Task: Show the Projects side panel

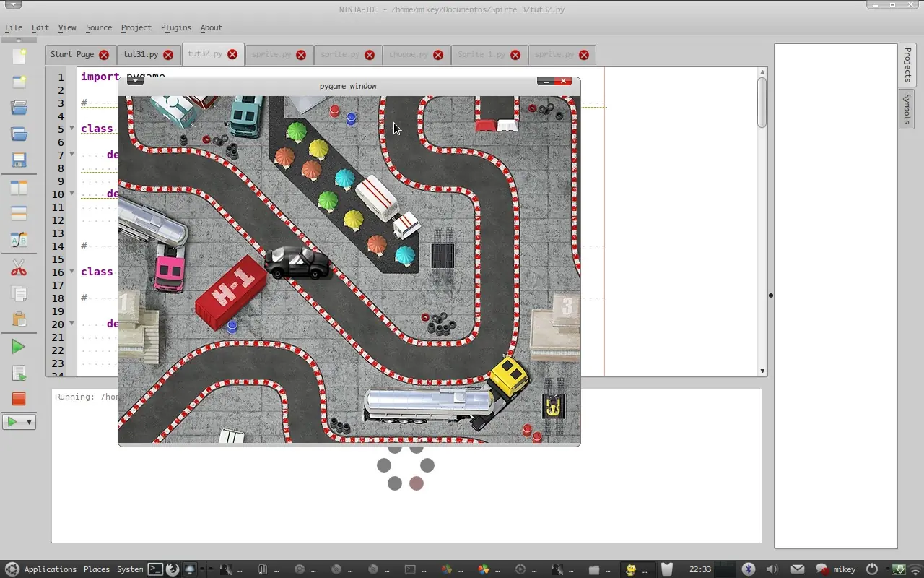Action: (907, 64)
